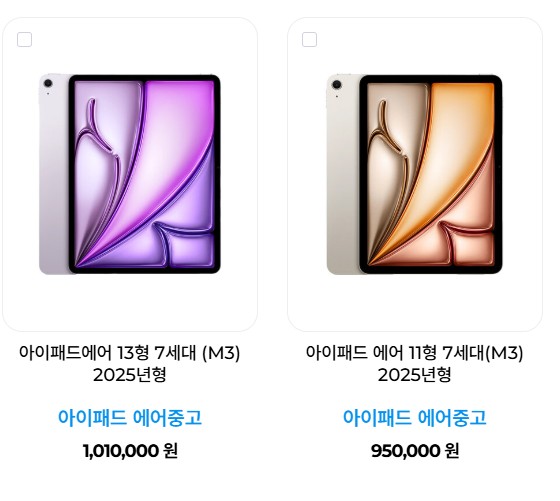Select the 950,000 원 price

[415, 451]
